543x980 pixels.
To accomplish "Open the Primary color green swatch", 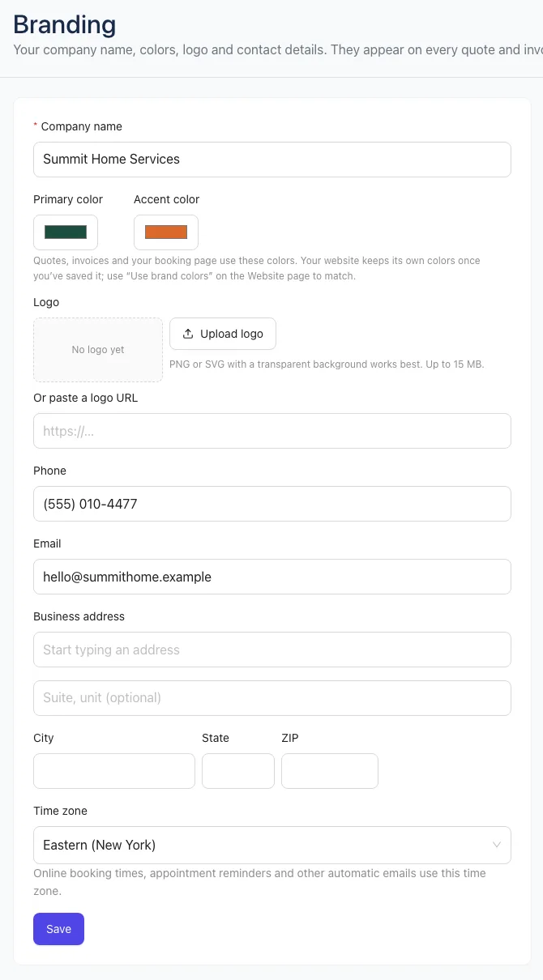I will 66,232.
